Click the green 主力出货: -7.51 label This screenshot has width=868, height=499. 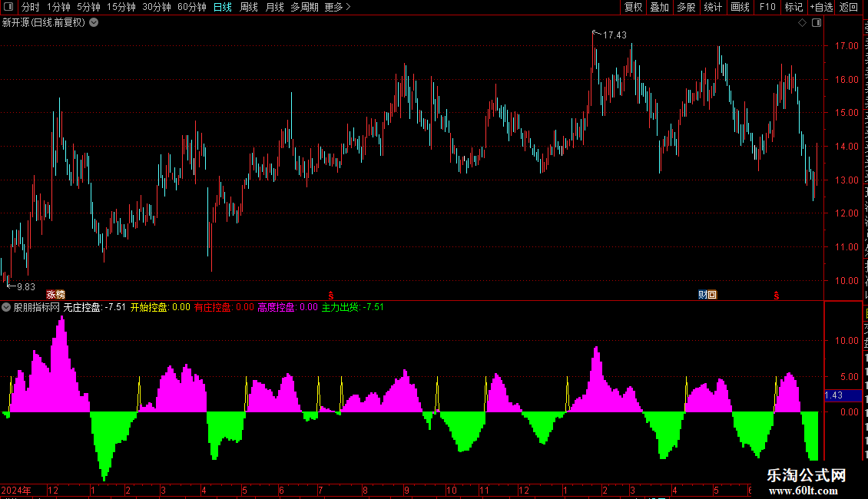tap(353, 307)
